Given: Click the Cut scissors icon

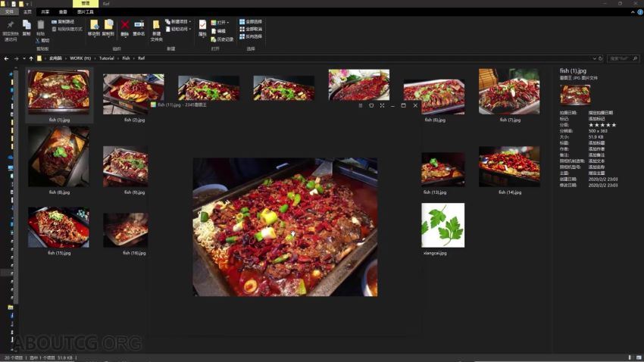Looking at the screenshot, I should 37,41.
